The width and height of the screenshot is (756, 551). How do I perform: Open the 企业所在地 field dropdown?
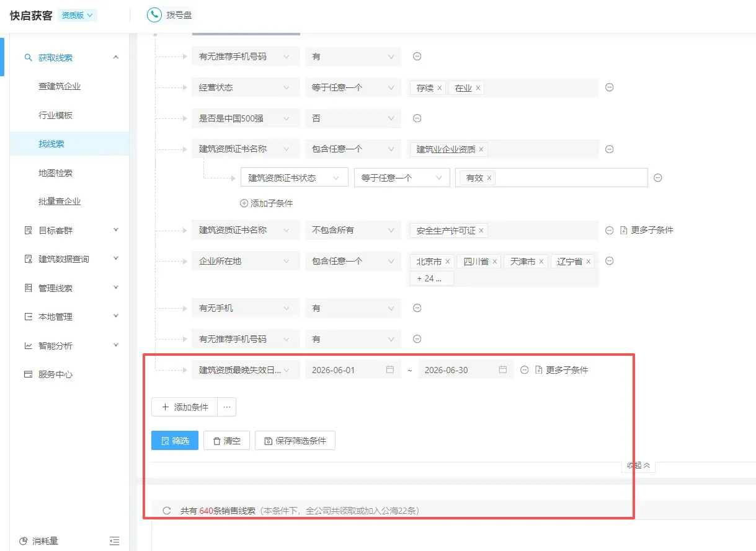pyautogui.click(x=246, y=261)
